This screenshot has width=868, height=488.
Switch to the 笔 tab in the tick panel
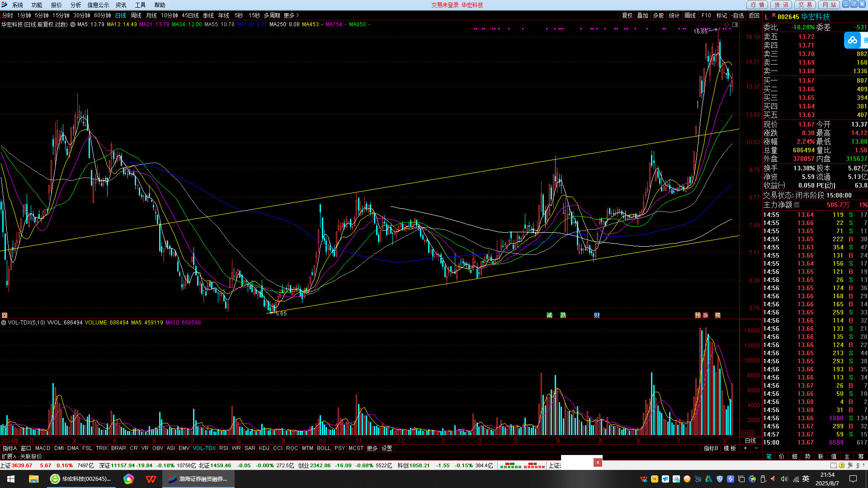tap(769, 456)
